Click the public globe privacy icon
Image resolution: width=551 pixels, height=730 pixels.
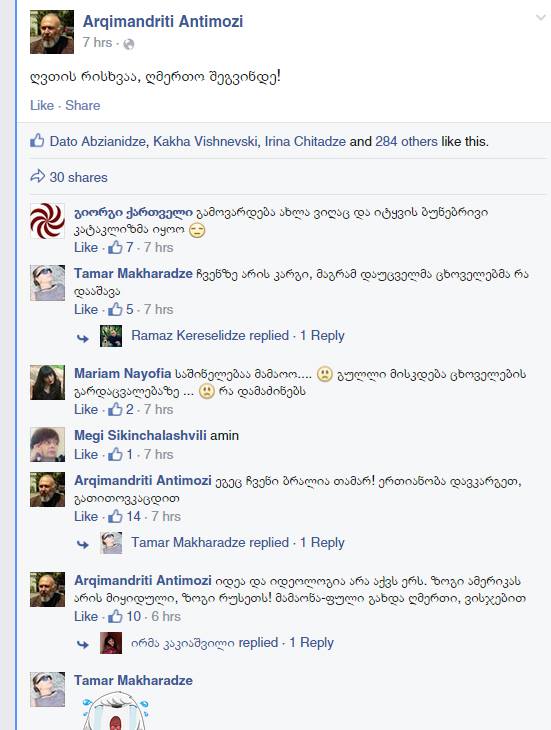(129, 44)
